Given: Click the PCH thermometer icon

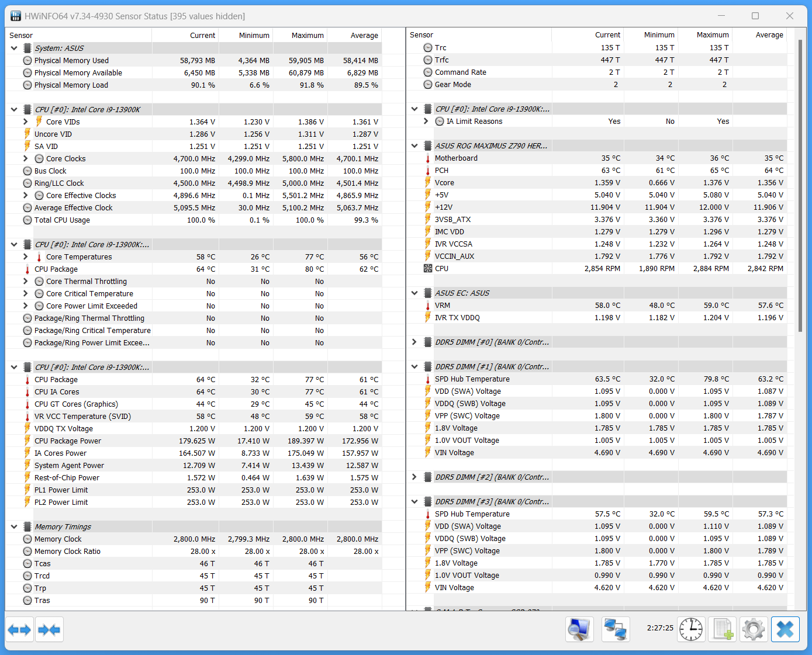Looking at the screenshot, I should (x=428, y=171).
